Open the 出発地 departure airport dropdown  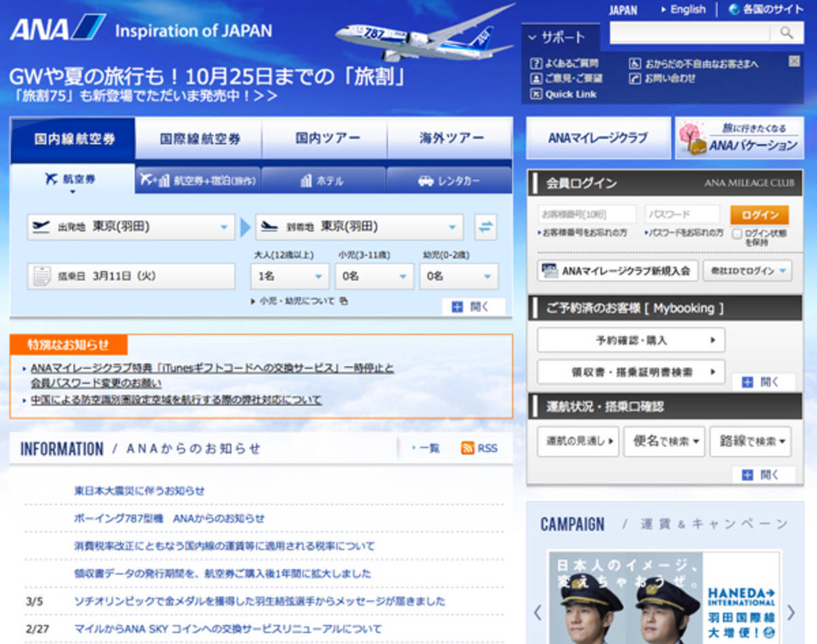131,227
